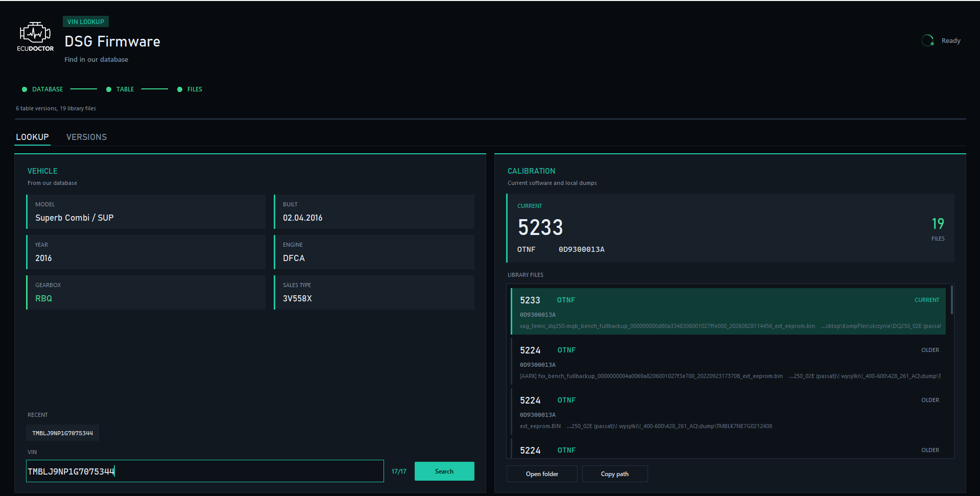Viewport: 980px width, 496px height.
Task: Click the OTNF code under CURRENT 5233
Action: 527,249
